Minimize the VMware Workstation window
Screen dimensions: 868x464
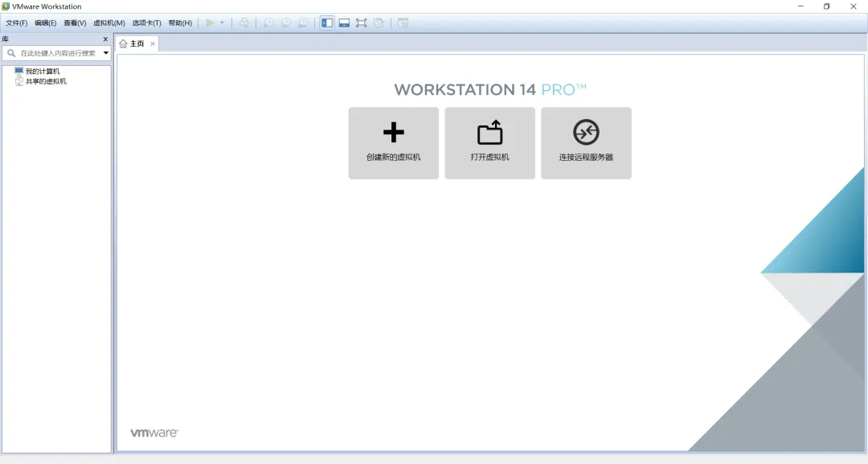(800, 6)
